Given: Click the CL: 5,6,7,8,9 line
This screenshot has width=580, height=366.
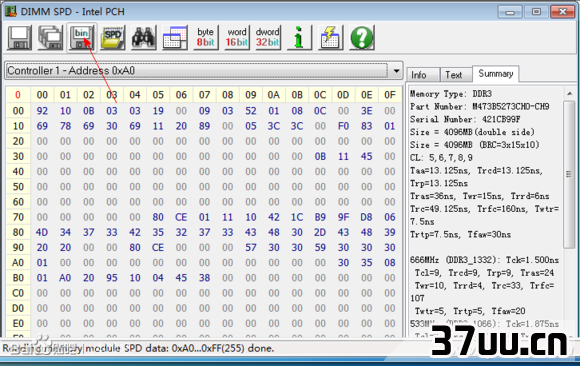Looking at the screenshot, I should [441, 158].
